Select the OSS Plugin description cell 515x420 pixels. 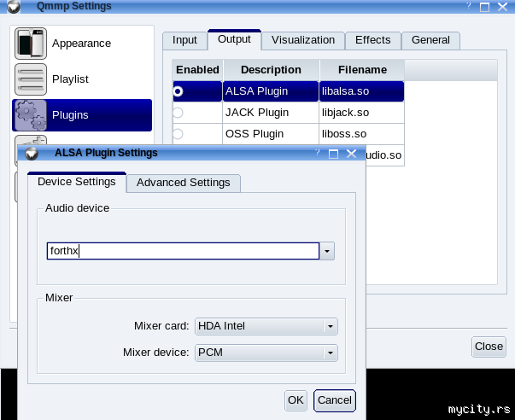[271, 134]
